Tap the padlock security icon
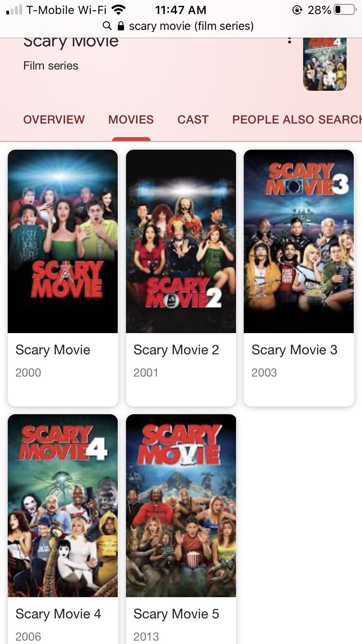362x644 pixels. (121, 26)
